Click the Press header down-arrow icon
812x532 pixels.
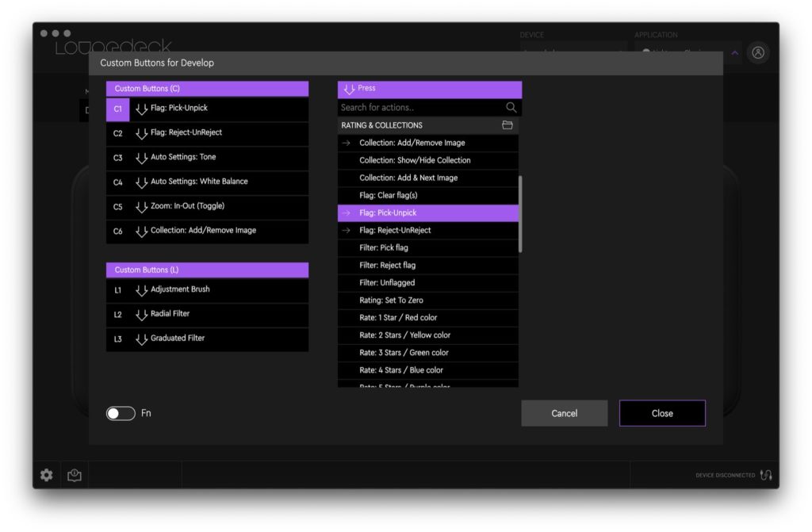point(350,89)
